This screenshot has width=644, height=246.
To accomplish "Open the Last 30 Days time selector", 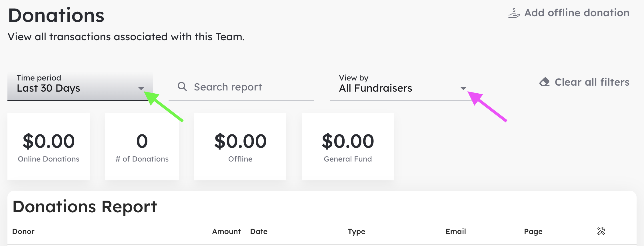I will [x=80, y=86].
